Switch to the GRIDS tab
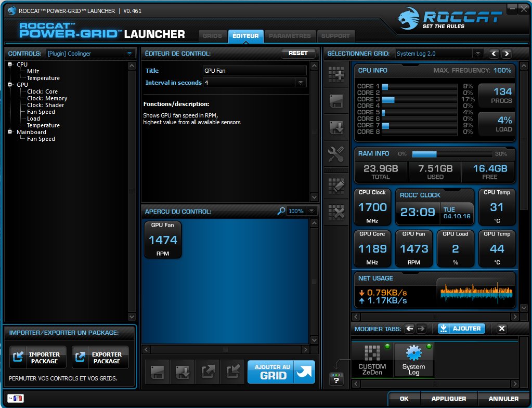The width and height of the screenshot is (532, 408). point(212,36)
